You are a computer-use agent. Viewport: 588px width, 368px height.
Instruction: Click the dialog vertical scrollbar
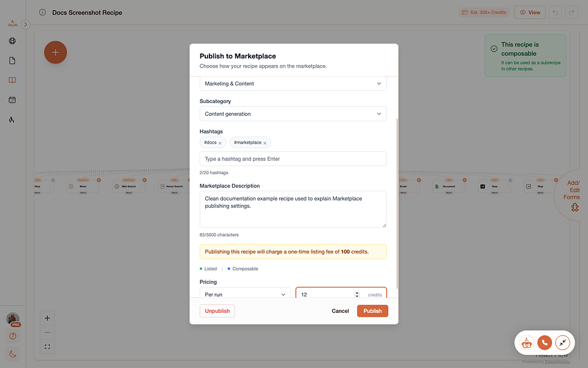tap(397, 204)
